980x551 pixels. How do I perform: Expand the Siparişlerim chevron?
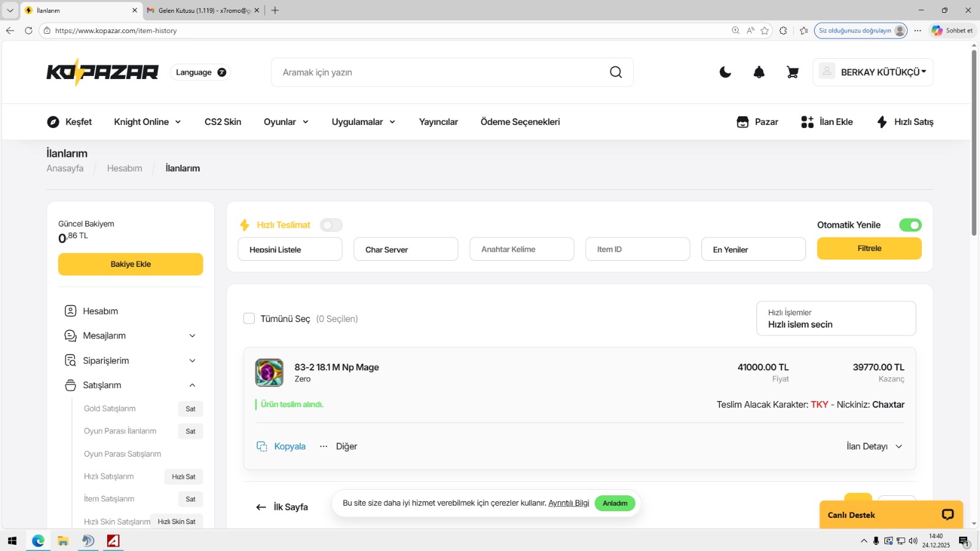coord(192,361)
